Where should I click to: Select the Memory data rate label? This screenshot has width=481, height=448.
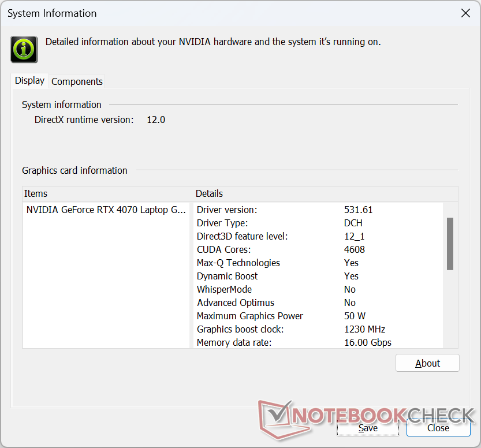click(x=234, y=342)
